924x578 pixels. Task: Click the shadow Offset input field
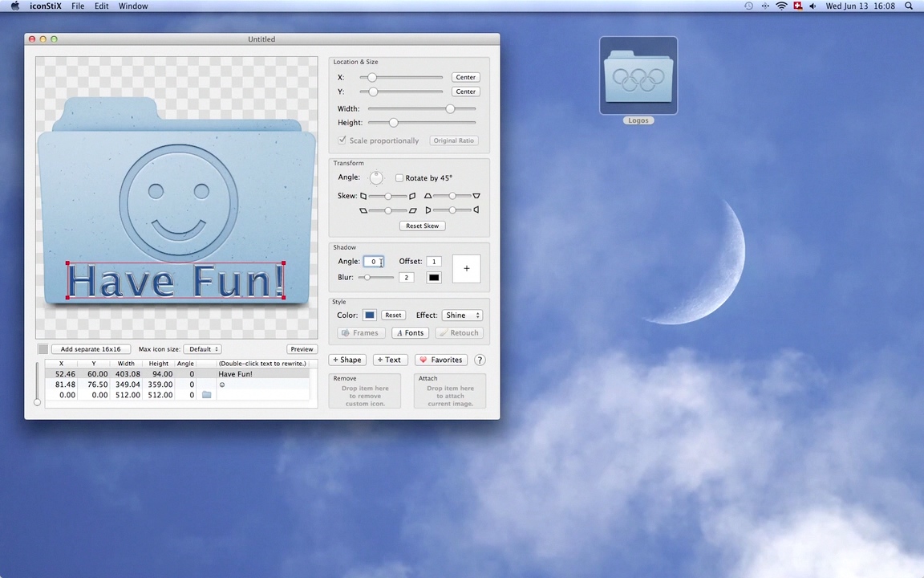coord(433,262)
